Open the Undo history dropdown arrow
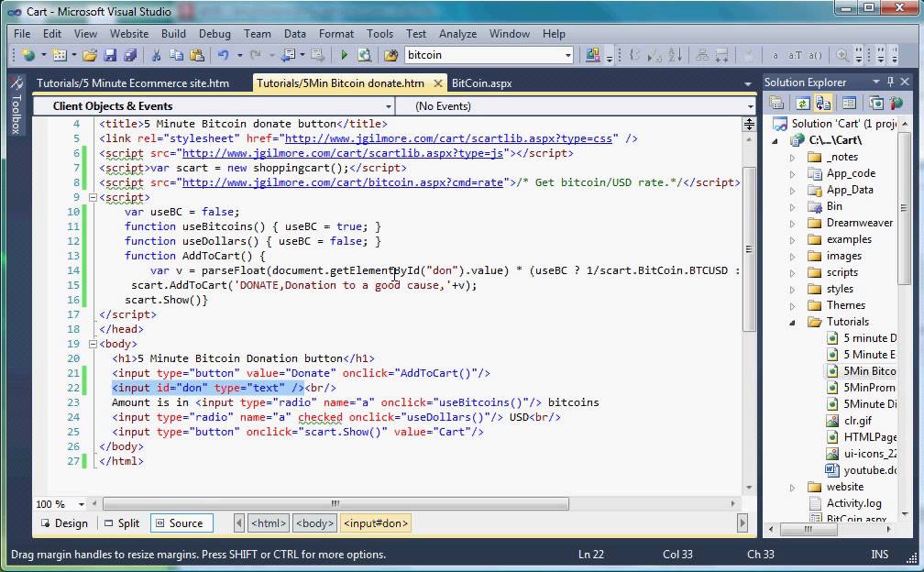The image size is (924, 572). [x=239, y=55]
